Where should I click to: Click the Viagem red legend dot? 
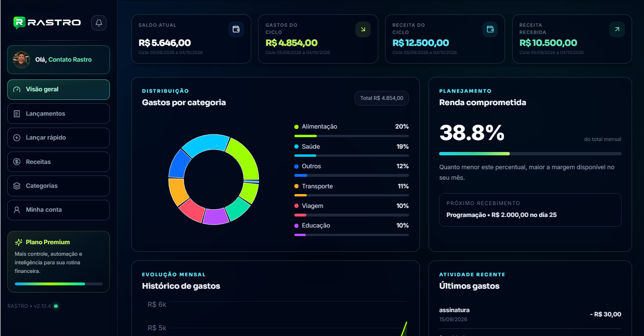click(x=297, y=206)
